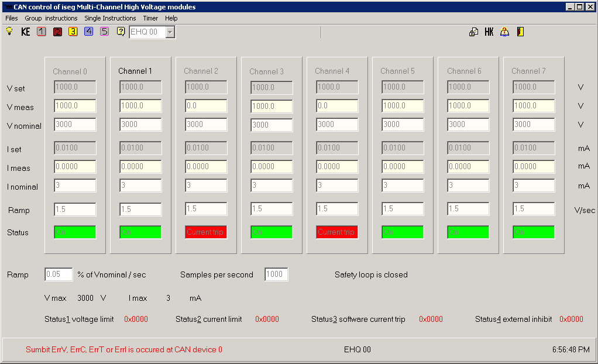Click the V set field of Channel 0

[75, 87]
